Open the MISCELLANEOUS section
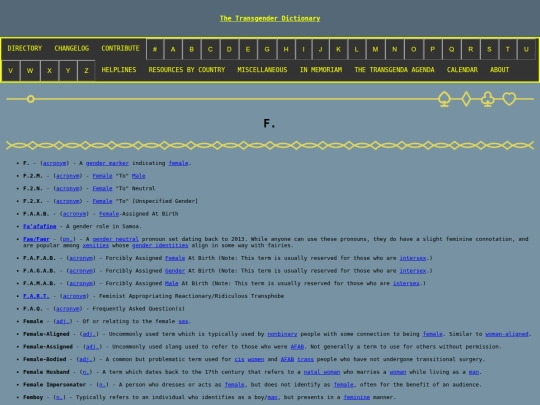This screenshot has width=540, height=405. tap(262, 70)
